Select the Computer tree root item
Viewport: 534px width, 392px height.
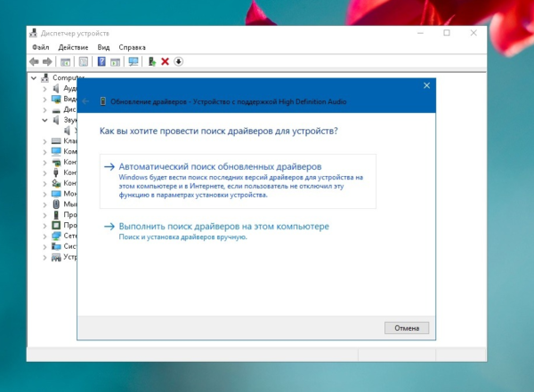[x=69, y=77]
